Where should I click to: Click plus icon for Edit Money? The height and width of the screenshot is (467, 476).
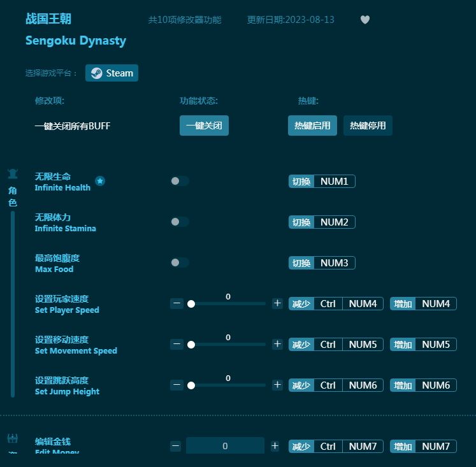coord(275,446)
